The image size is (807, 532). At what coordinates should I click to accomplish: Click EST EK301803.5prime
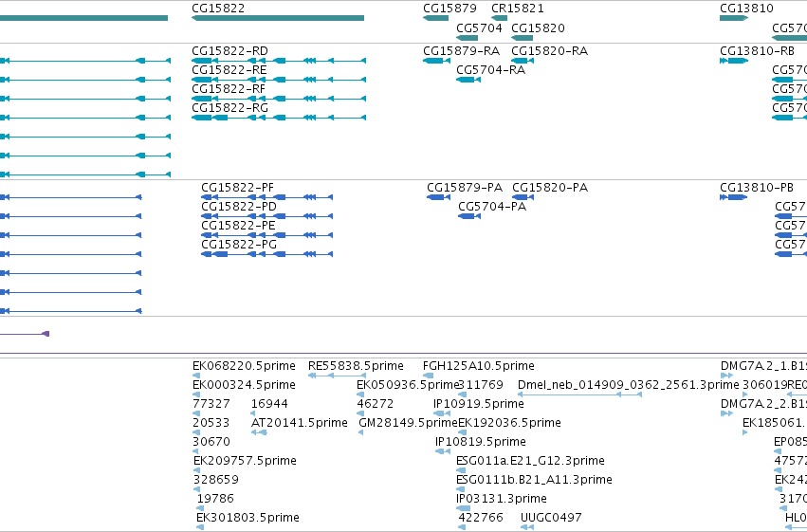pyautogui.click(x=248, y=518)
